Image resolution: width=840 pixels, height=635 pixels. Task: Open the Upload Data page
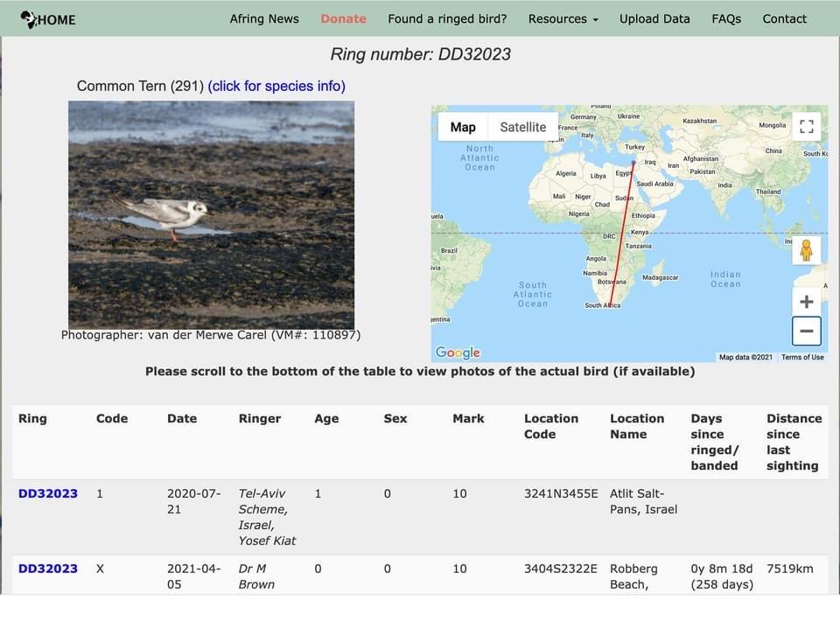(x=654, y=18)
